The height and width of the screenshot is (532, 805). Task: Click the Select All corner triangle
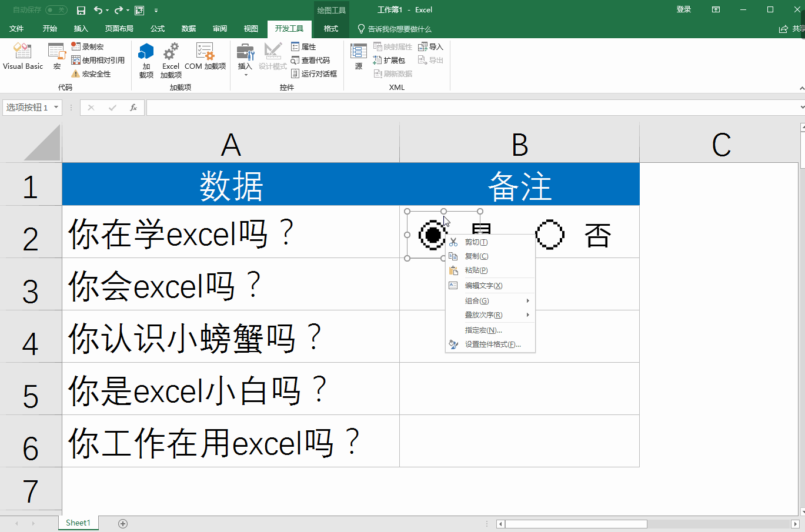[42, 143]
